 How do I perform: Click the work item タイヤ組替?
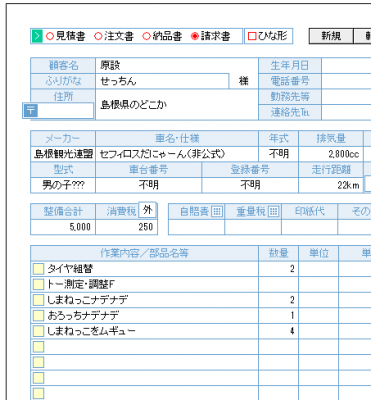coord(70,269)
